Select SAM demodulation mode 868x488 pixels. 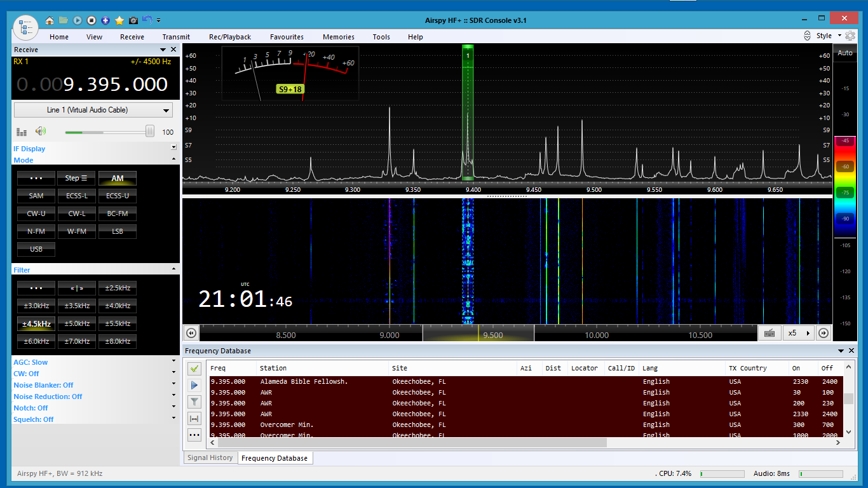click(x=36, y=196)
